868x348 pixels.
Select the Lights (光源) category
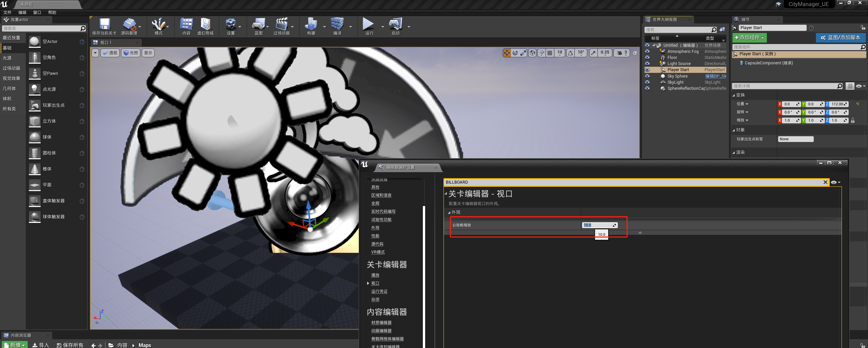7,58
